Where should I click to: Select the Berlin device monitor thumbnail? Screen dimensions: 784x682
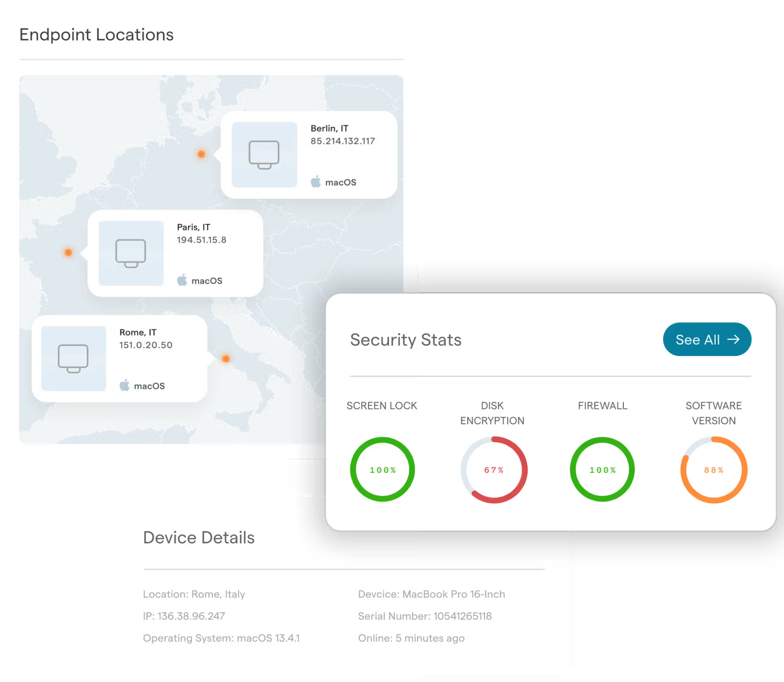pos(264,155)
